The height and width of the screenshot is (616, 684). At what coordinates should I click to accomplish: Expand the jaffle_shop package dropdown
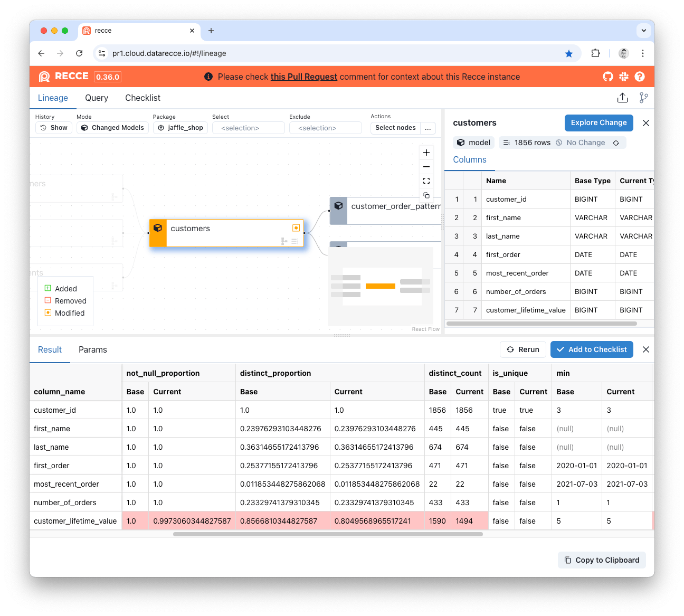180,128
